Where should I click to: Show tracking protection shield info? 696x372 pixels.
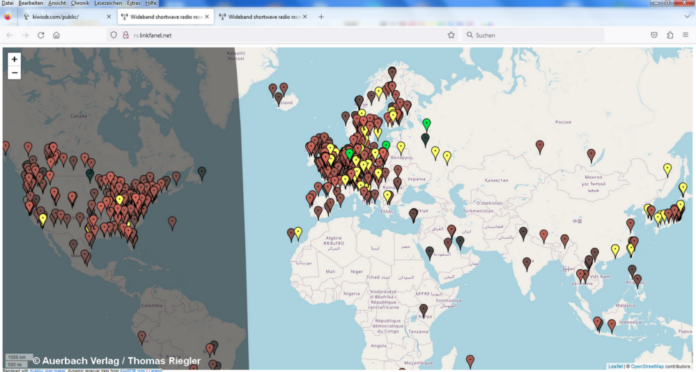click(x=114, y=35)
